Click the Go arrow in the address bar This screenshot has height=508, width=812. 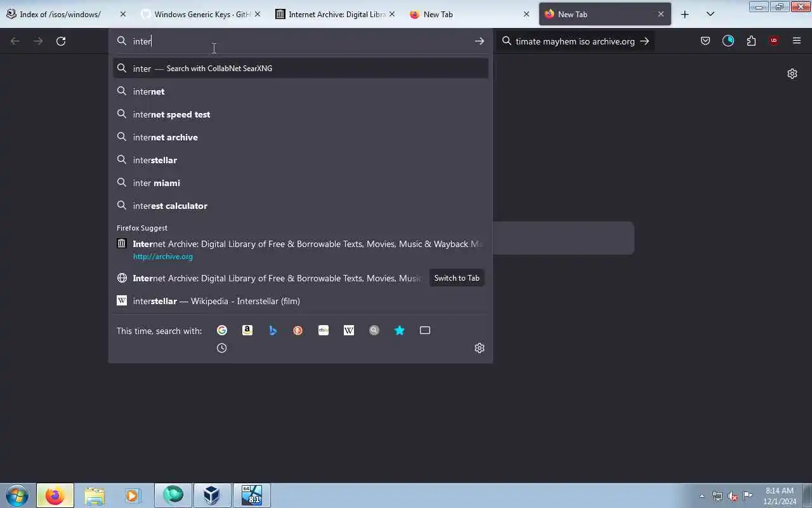480,41
